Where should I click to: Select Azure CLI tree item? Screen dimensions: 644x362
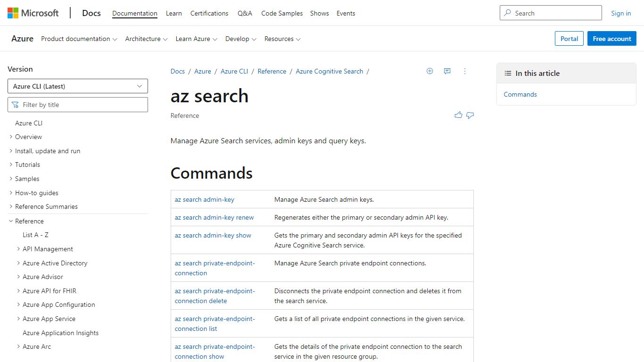pyautogui.click(x=29, y=123)
